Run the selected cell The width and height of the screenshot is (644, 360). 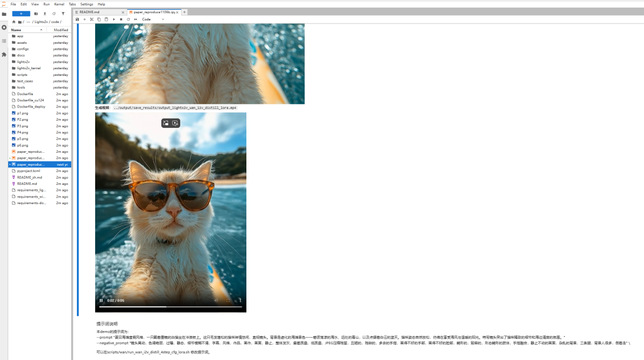pyautogui.click(x=114, y=19)
